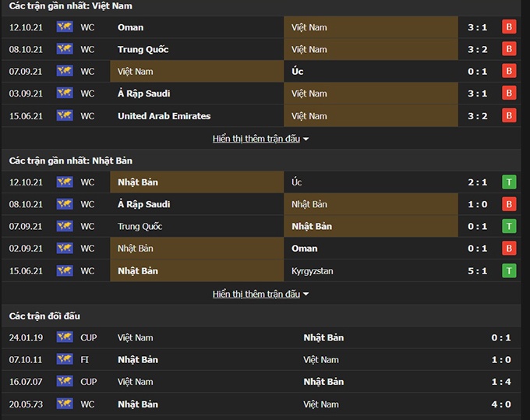Click the flag icon on the 24.01.19 CUP row
This screenshot has height=420, width=530.
[x=64, y=337]
